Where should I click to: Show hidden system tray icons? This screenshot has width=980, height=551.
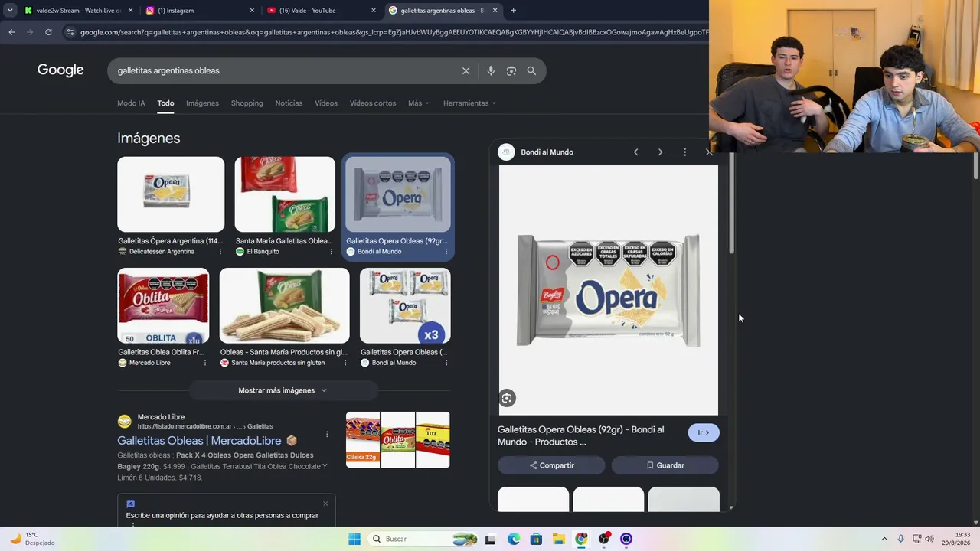tap(884, 539)
